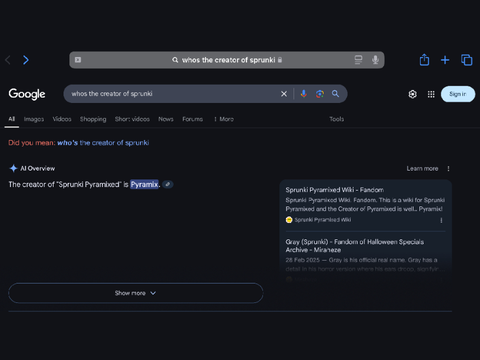Image resolution: width=480 pixels, height=360 pixels.
Task: Clear the Google search query X
Action: click(x=284, y=94)
